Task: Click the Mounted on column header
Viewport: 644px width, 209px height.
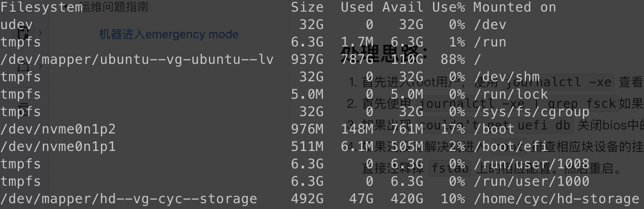Action: tap(514, 7)
